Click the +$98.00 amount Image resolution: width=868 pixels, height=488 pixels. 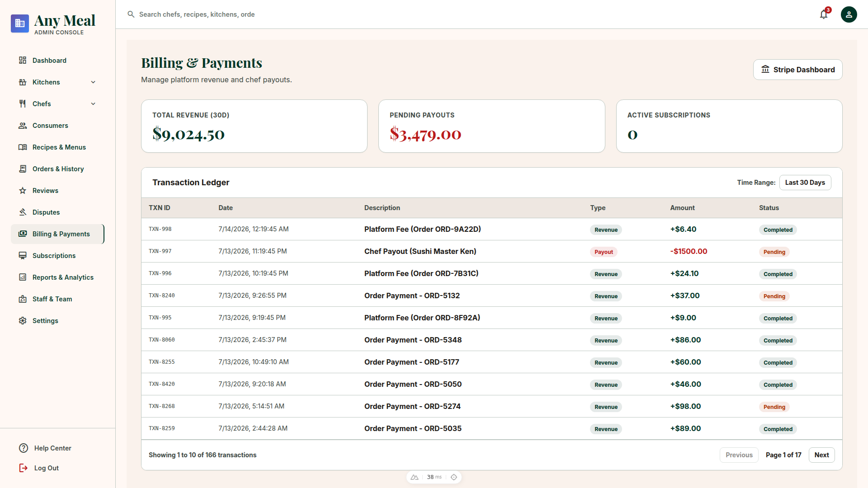pyautogui.click(x=685, y=406)
